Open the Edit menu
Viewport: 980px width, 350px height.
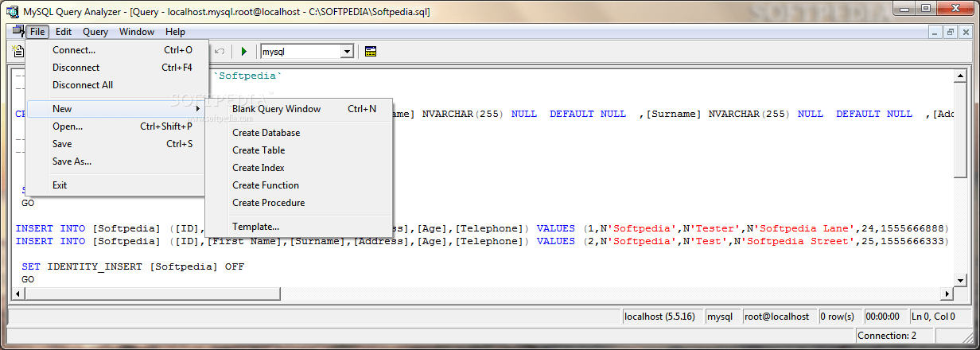click(x=64, y=32)
